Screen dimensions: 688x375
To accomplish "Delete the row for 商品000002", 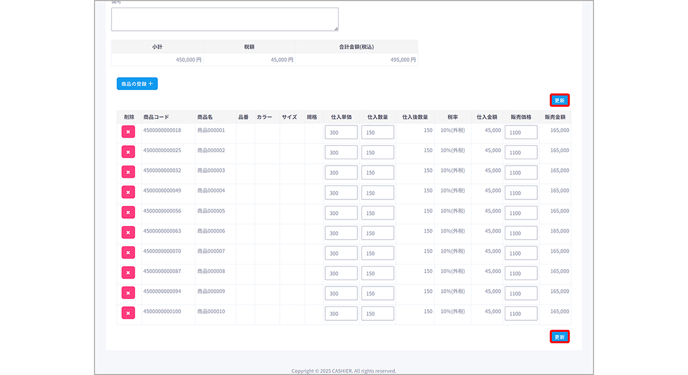I will (x=128, y=152).
